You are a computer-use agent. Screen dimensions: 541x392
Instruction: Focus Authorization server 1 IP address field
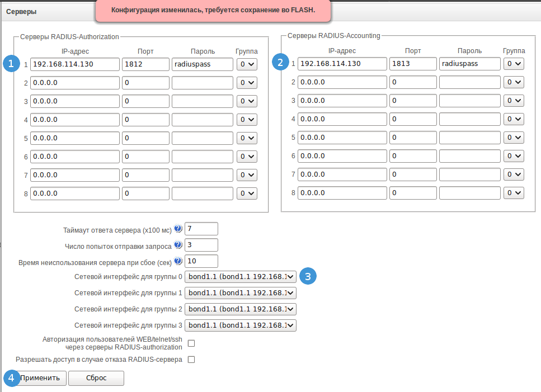coord(75,64)
